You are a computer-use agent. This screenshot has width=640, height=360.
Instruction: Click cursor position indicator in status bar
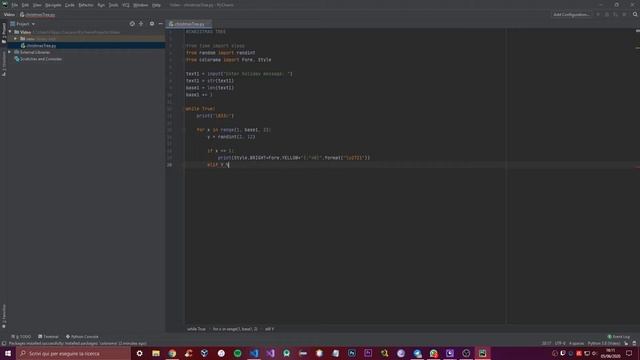click(547, 344)
